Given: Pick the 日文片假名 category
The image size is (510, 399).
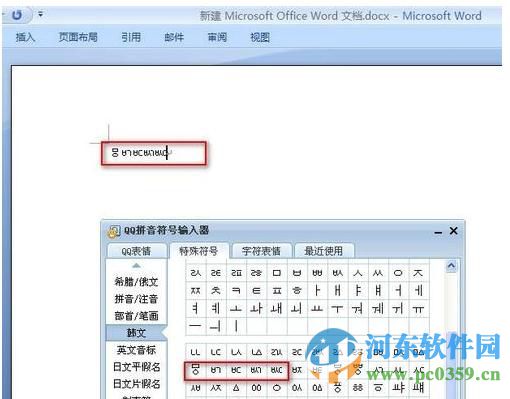Looking at the screenshot, I should click(136, 384).
